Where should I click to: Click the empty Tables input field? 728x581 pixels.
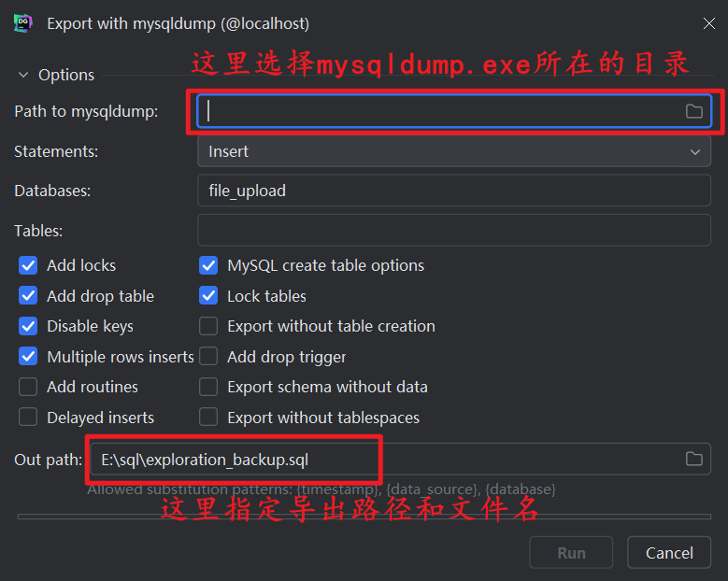point(453,230)
